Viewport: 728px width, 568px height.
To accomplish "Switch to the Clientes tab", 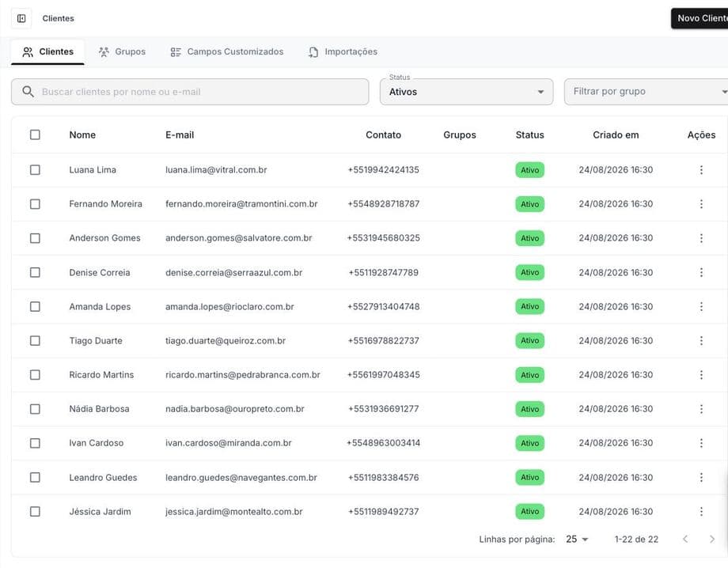I will [x=47, y=51].
